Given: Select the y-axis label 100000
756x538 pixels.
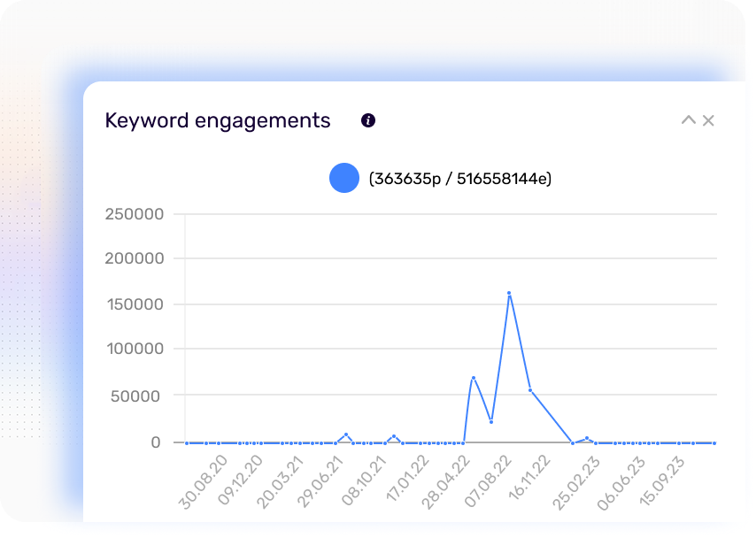Looking at the screenshot, I should click(x=135, y=349).
